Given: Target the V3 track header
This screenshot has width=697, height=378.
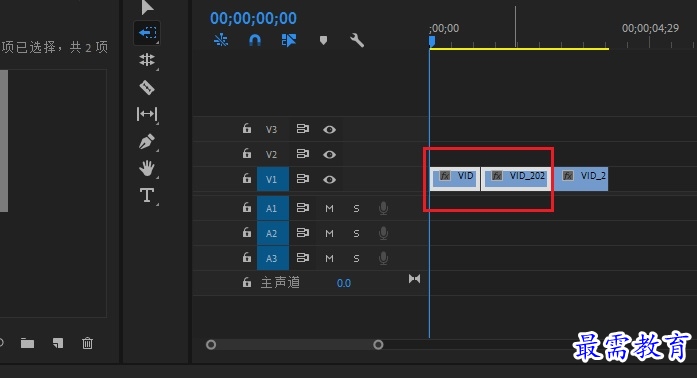Looking at the screenshot, I should tap(272, 129).
